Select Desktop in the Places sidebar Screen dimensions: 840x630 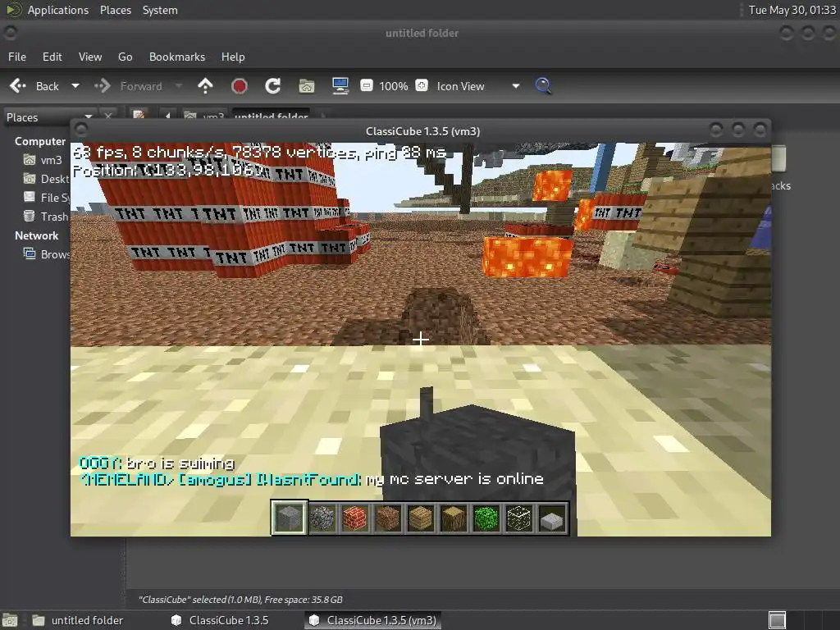point(47,179)
